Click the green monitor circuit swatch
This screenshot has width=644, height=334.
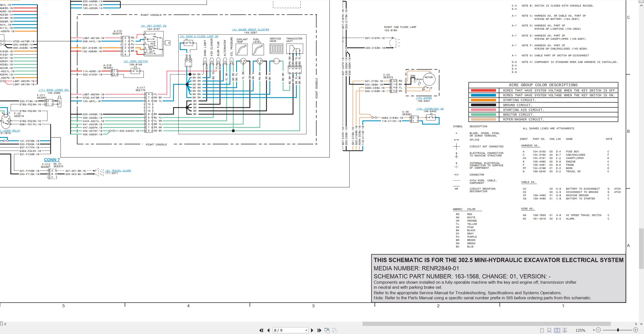click(x=483, y=115)
